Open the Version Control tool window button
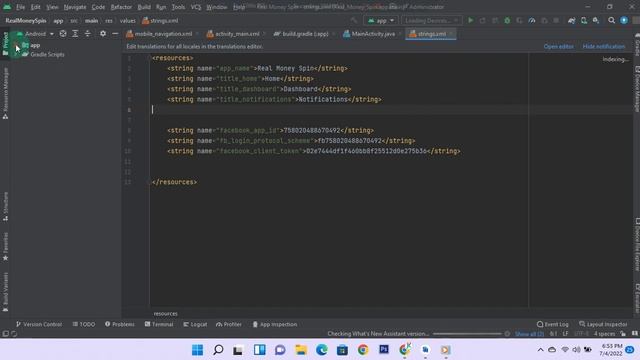 39,324
